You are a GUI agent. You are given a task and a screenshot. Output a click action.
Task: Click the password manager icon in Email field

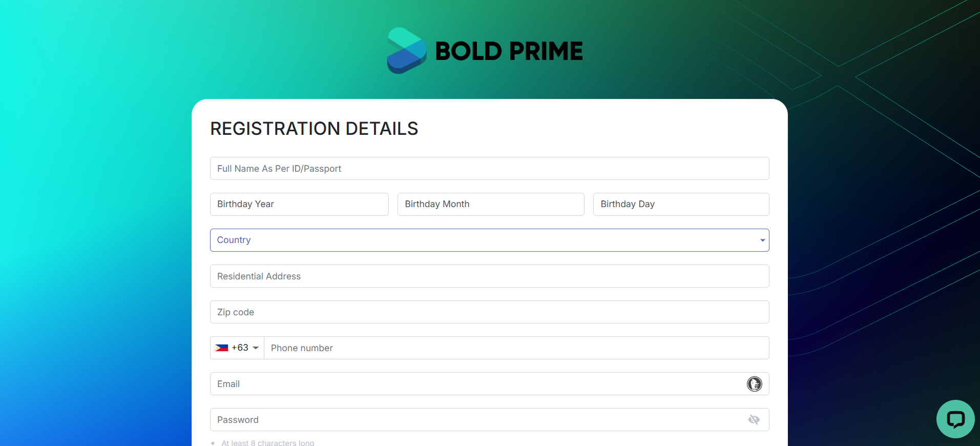(754, 384)
